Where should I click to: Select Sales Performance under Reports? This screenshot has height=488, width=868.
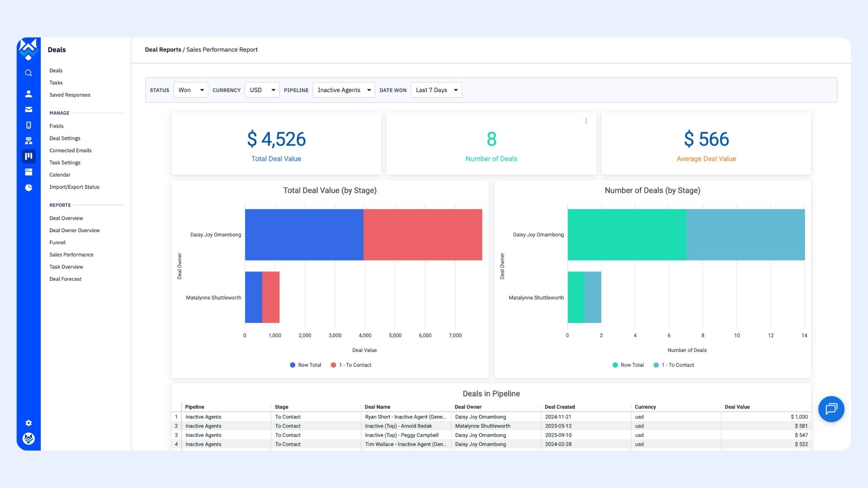tap(71, 254)
